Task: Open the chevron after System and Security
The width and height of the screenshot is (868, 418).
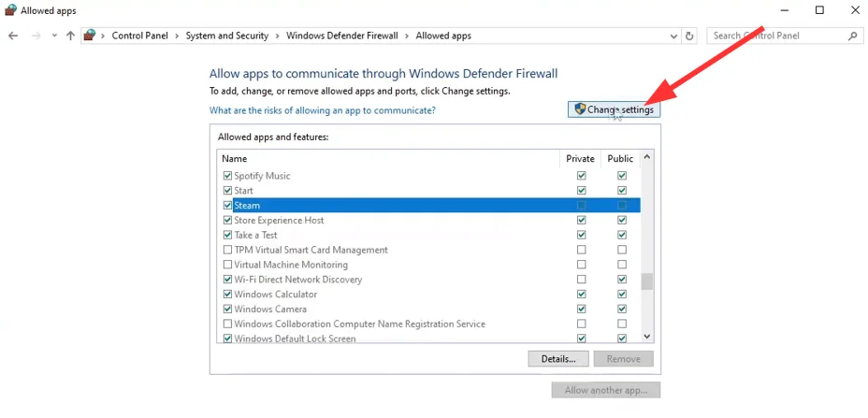Action: [277, 36]
